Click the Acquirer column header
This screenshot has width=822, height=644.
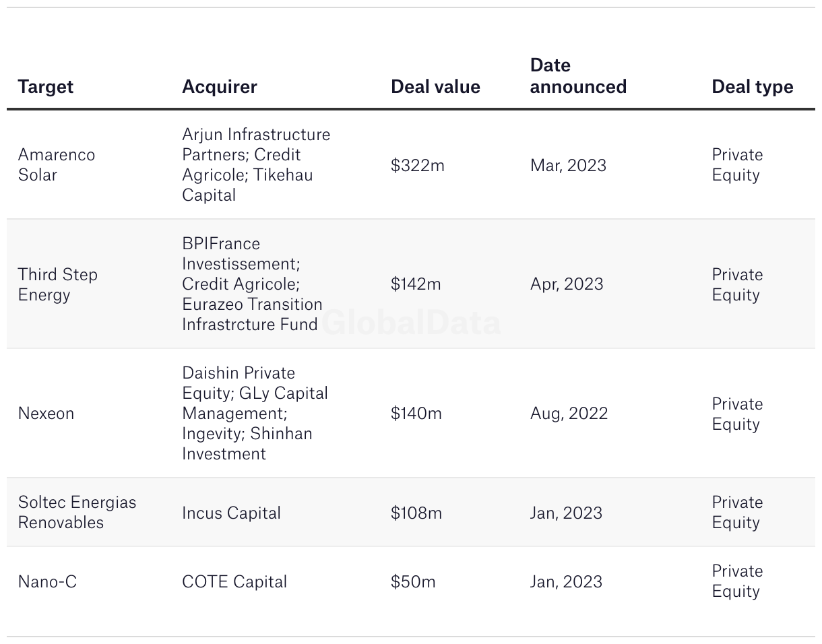pos(220,87)
